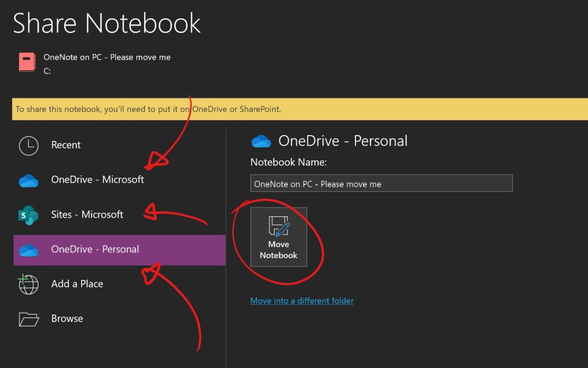Click the SharePoint icon for Sites - Microsoft
This screenshot has height=368, width=588.
pos(29,215)
